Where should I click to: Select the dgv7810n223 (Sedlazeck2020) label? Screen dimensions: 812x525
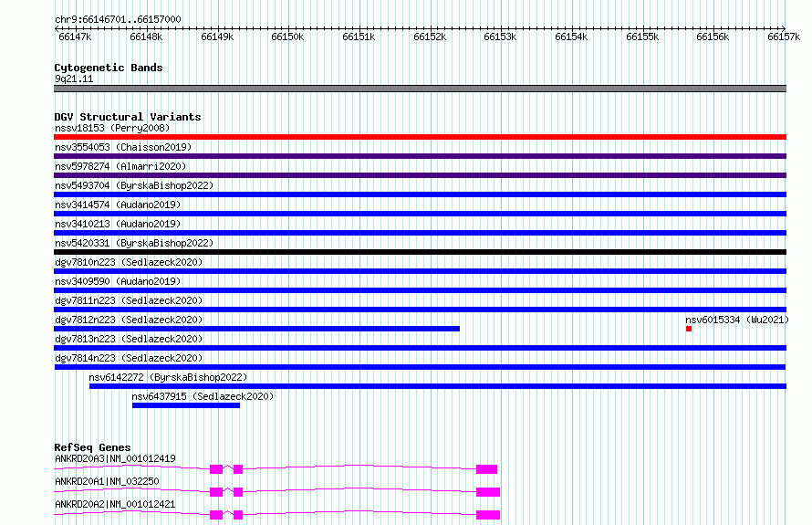click(129, 262)
